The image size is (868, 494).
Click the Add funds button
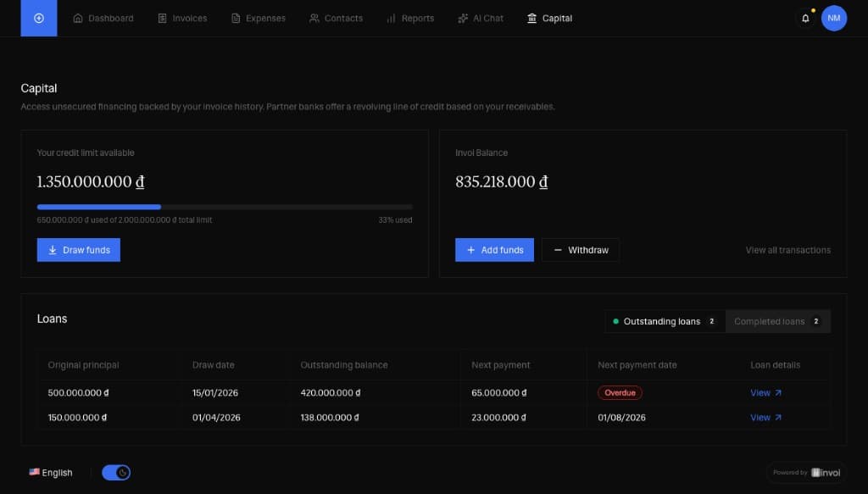pos(494,250)
